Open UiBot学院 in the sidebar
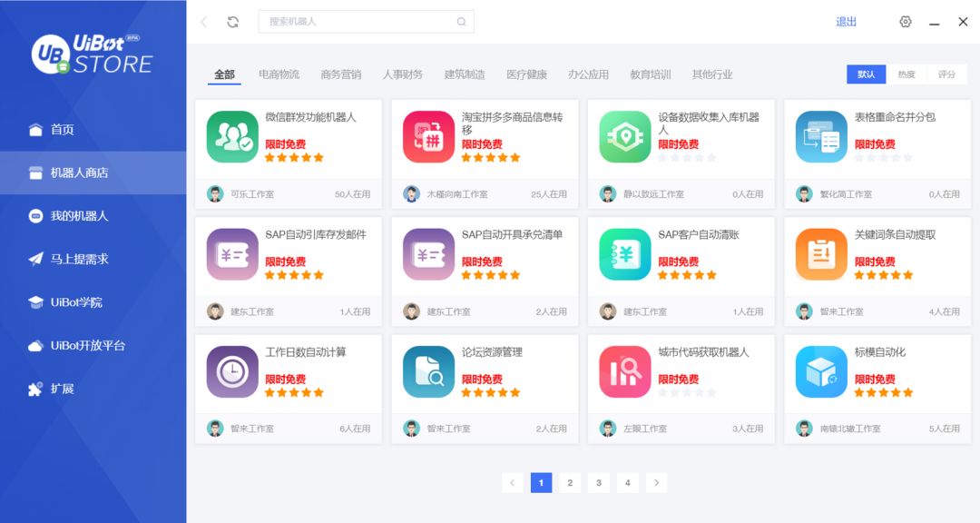 (93, 302)
